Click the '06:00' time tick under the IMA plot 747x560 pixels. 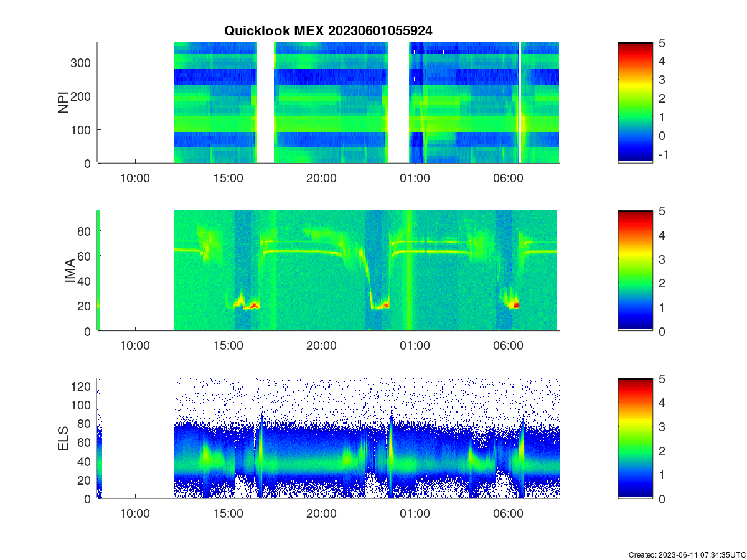click(x=508, y=345)
